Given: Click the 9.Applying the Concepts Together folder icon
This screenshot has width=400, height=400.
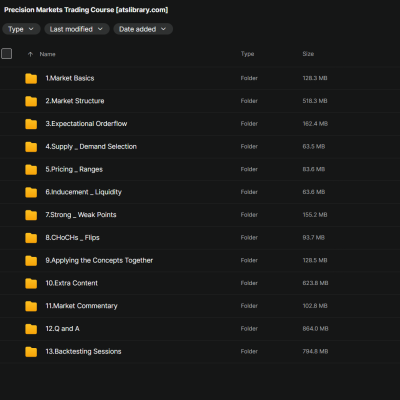Looking at the screenshot, I should tap(31, 261).
